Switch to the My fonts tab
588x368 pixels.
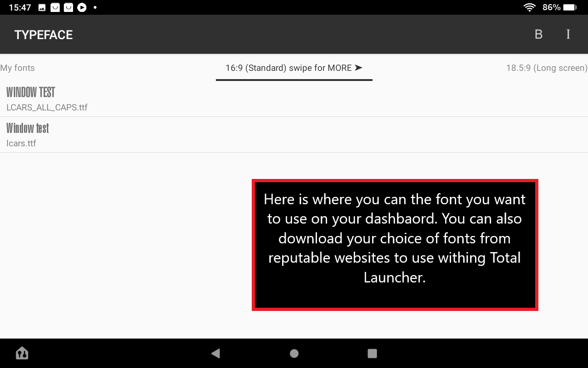pos(17,68)
